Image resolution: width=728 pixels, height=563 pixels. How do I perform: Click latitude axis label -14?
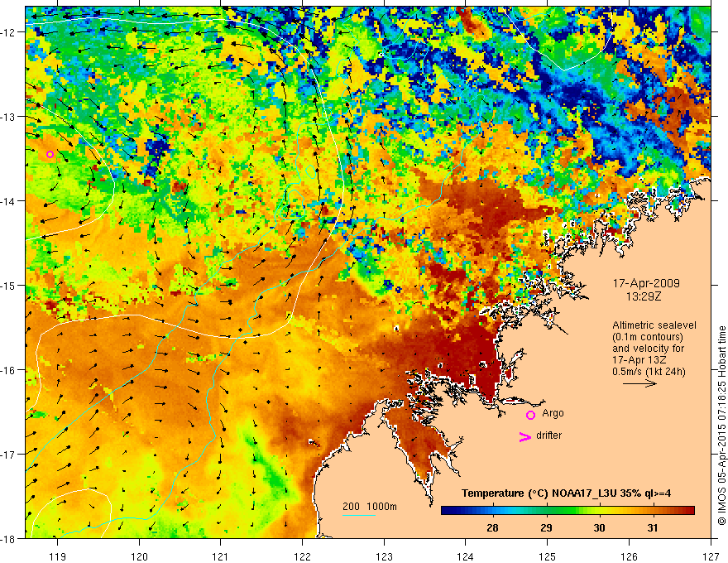(9, 201)
